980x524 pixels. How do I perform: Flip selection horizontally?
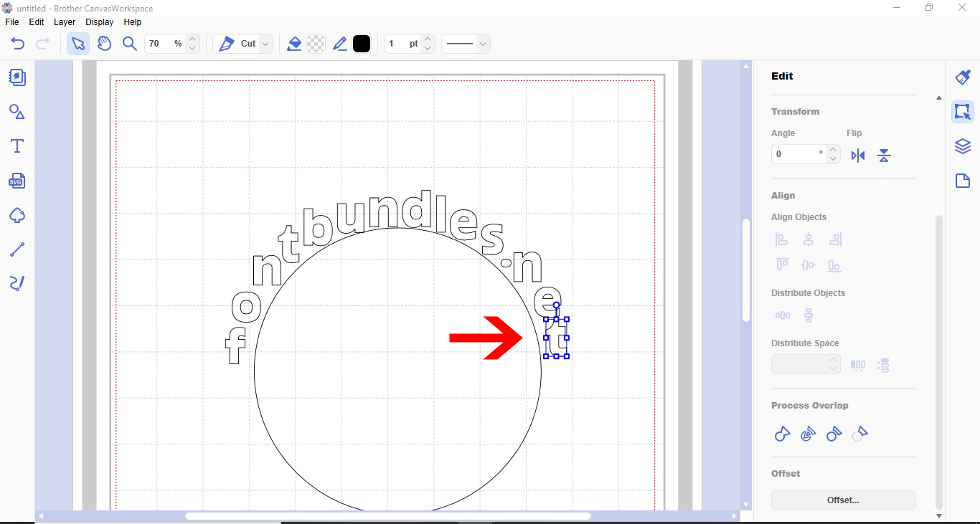point(858,156)
